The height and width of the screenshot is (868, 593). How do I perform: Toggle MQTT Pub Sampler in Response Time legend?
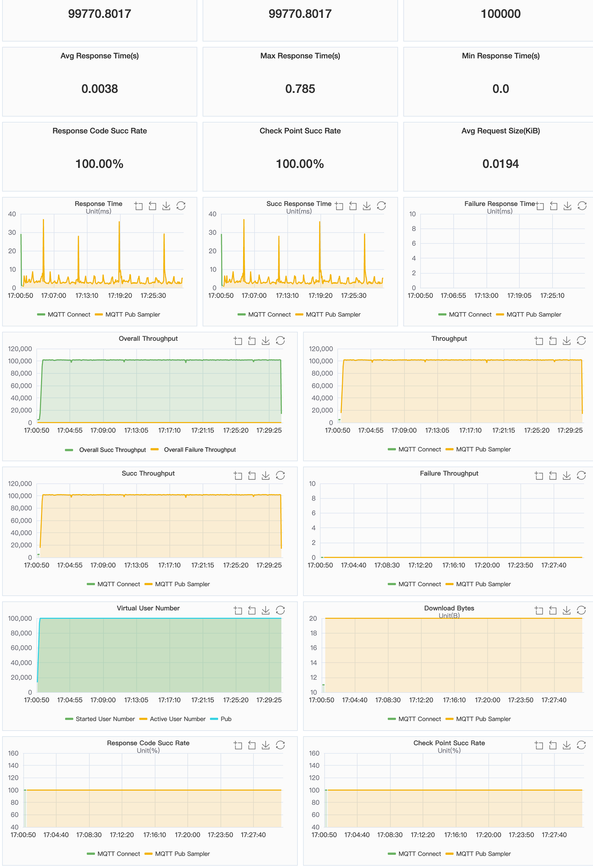click(x=127, y=314)
